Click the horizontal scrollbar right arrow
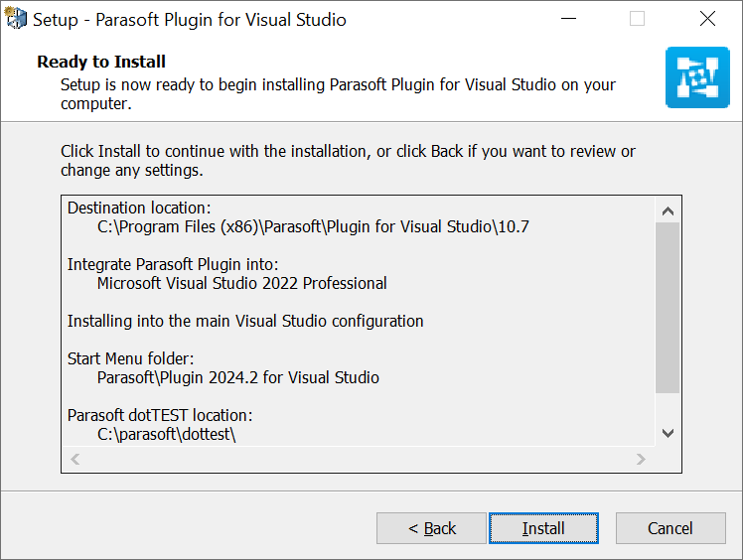This screenshot has width=743, height=560. (641, 459)
